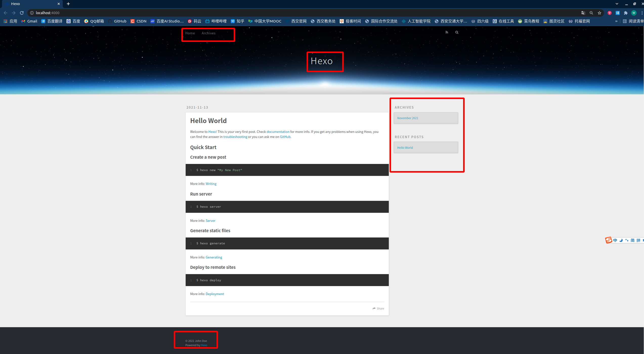Open the site search magnifier icon
Screen dimensions: 644x354
tap(457, 32)
